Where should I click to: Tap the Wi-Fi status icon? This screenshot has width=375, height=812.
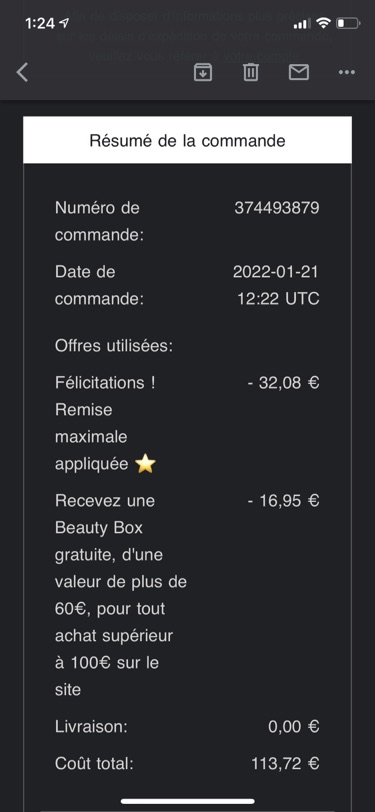click(324, 23)
